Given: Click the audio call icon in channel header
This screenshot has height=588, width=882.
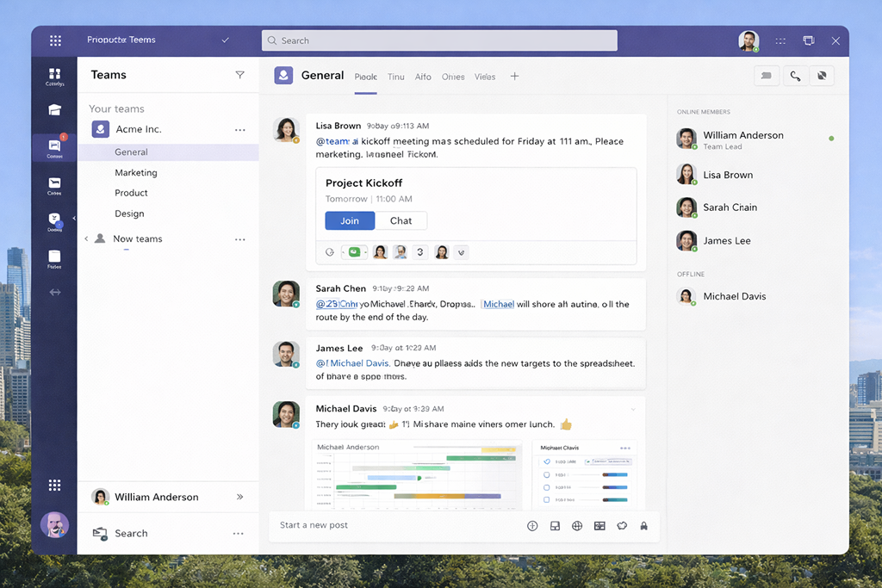Looking at the screenshot, I should coord(795,76).
